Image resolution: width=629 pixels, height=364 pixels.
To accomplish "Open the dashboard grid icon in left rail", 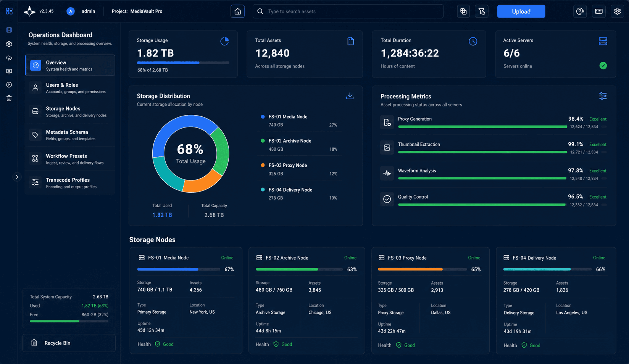I will pyautogui.click(x=9, y=11).
